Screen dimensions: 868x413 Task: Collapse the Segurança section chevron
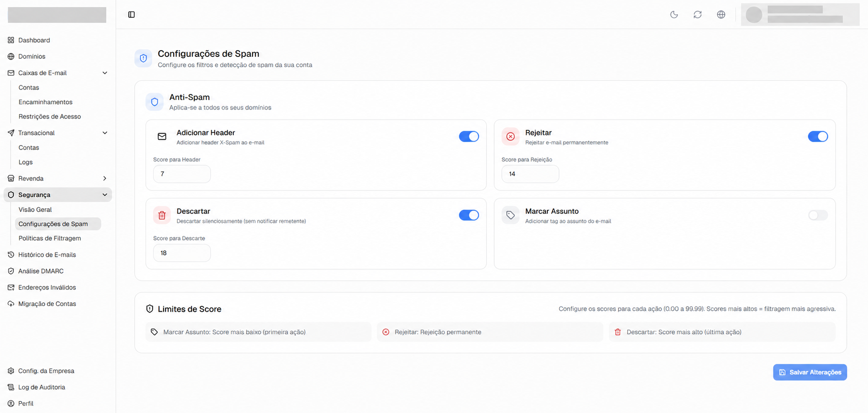(105, 195)
